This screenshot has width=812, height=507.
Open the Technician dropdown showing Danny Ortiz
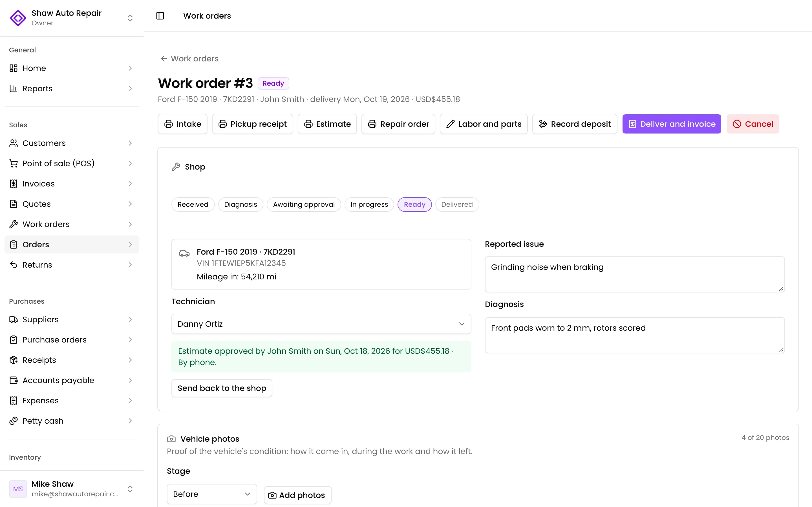tap(321, 324)
